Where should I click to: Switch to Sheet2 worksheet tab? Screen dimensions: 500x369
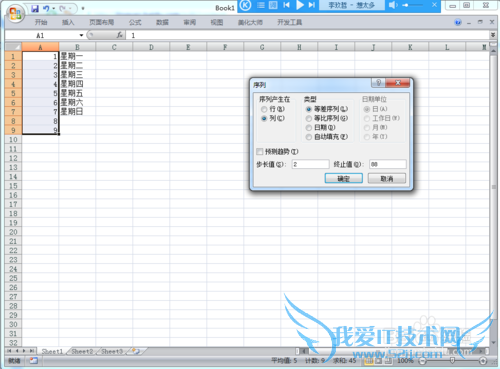coord(82,351)
